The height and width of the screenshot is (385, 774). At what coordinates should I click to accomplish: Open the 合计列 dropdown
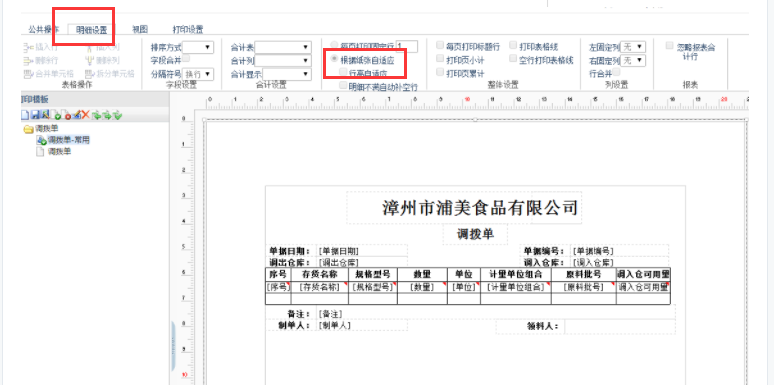click(x=283, y=61)
